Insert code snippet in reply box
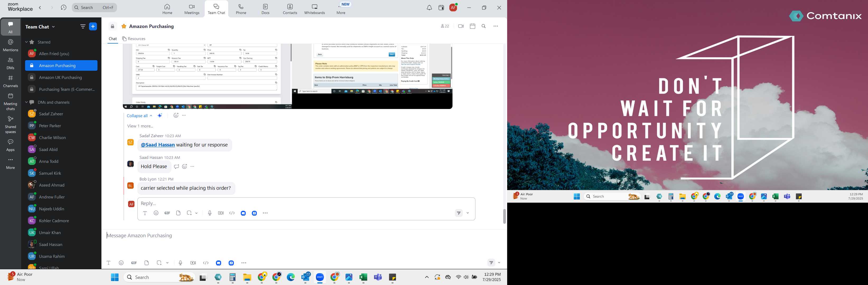 (232, 213)
